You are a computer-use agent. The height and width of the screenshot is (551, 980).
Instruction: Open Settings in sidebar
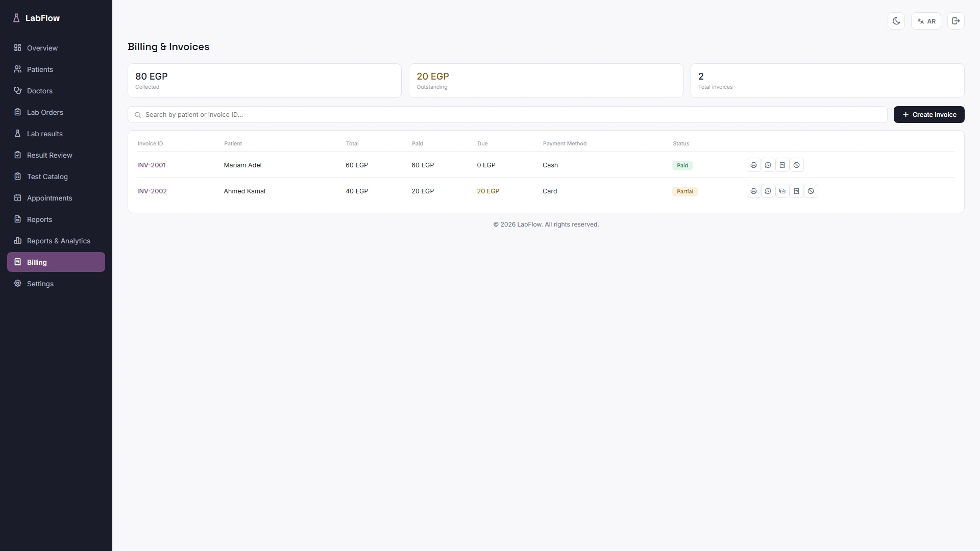click(x=56, y=284)
